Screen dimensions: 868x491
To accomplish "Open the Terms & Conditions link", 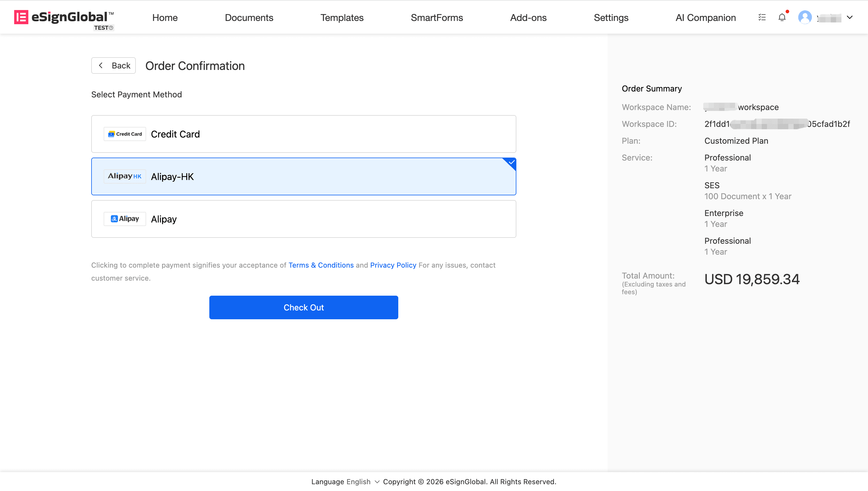I will [x=321, y=265].
